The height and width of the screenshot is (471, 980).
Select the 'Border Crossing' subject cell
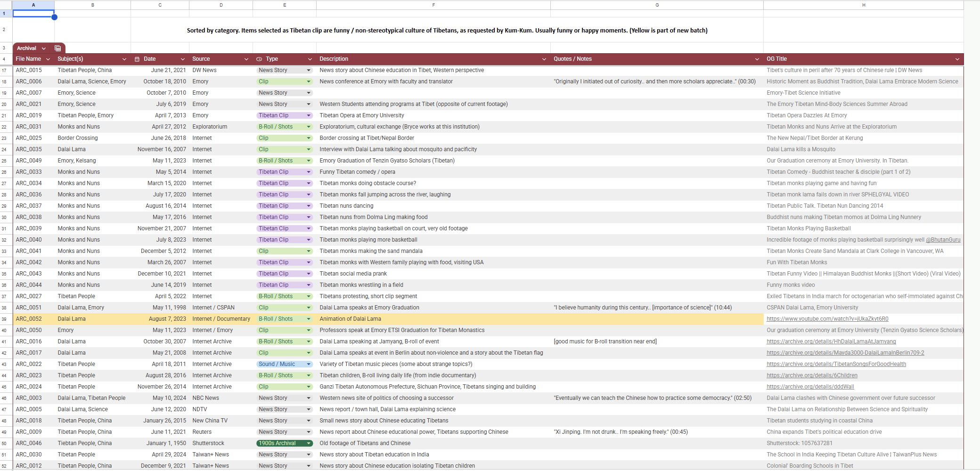92,138
